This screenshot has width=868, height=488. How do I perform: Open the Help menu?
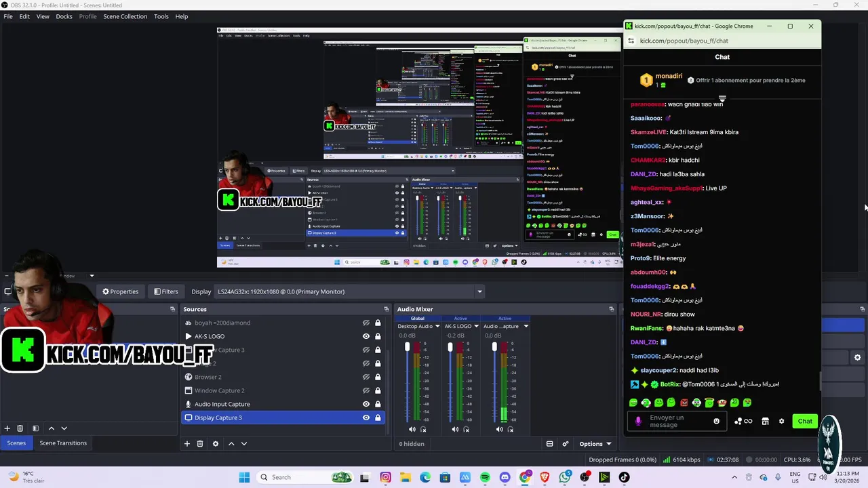pyautogui.click(x=182, y=16)
